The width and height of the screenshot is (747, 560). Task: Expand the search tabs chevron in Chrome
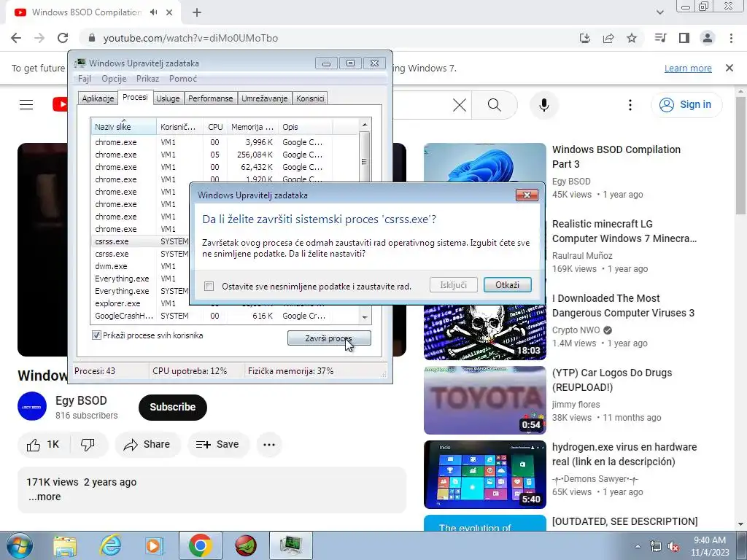(659, 12)
